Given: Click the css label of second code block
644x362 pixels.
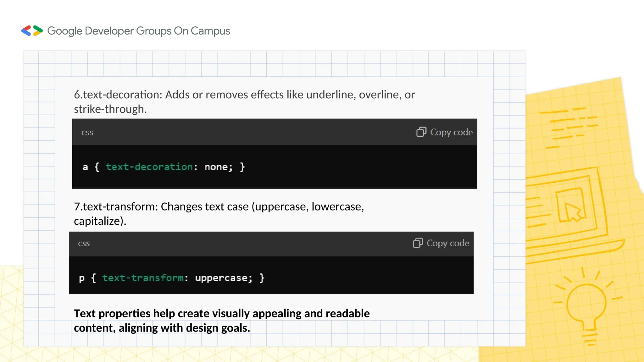Looking at the screenshot, I should [84, 244].
